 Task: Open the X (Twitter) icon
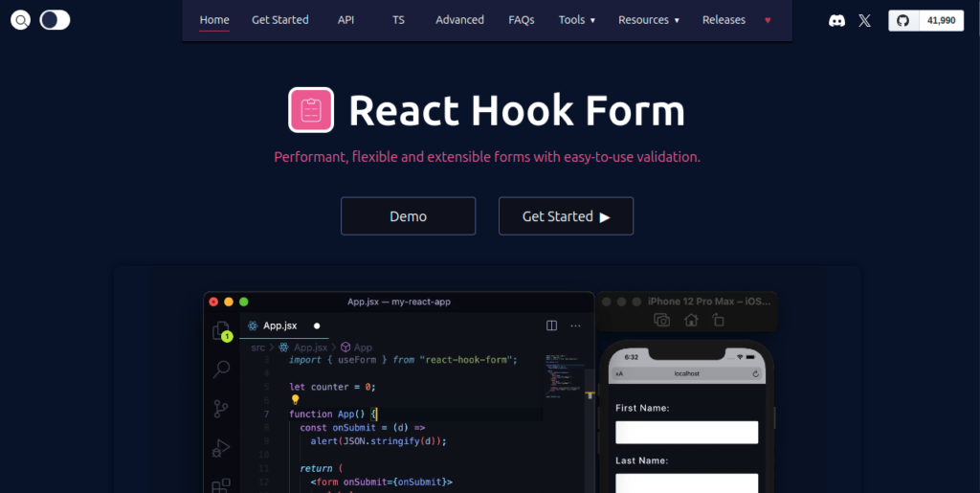(864, 21)
